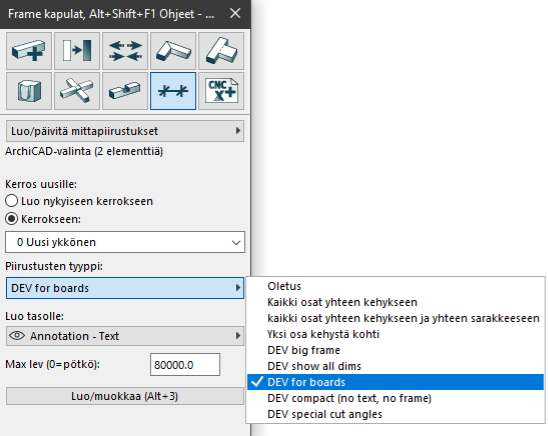This screenshot has height=436, width=548.
Task: Select the crossing beams icon
Action: (x=77, y=91)
